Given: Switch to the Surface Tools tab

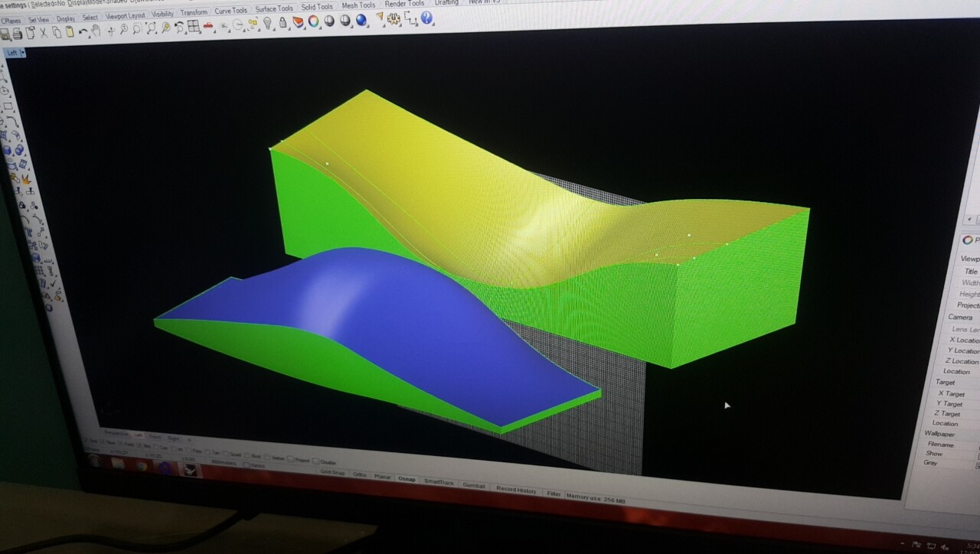Looking at the screenshot, I should pyautogui.click(x=274, y=9).
